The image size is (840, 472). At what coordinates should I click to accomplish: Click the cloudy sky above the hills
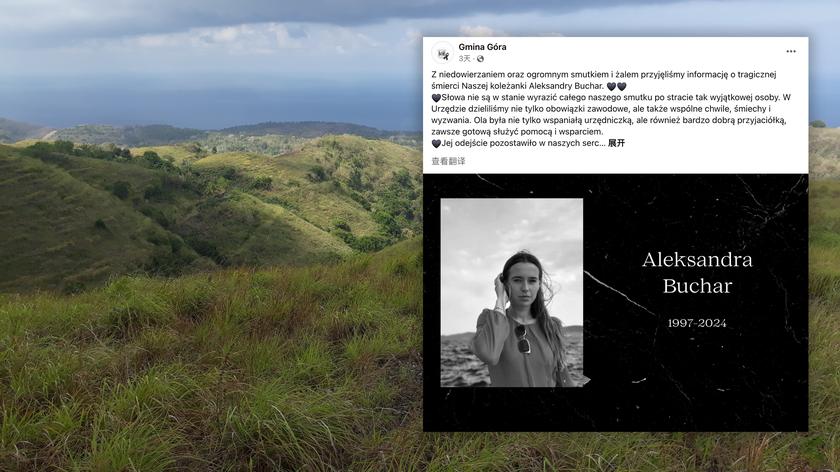coord(209,48)
